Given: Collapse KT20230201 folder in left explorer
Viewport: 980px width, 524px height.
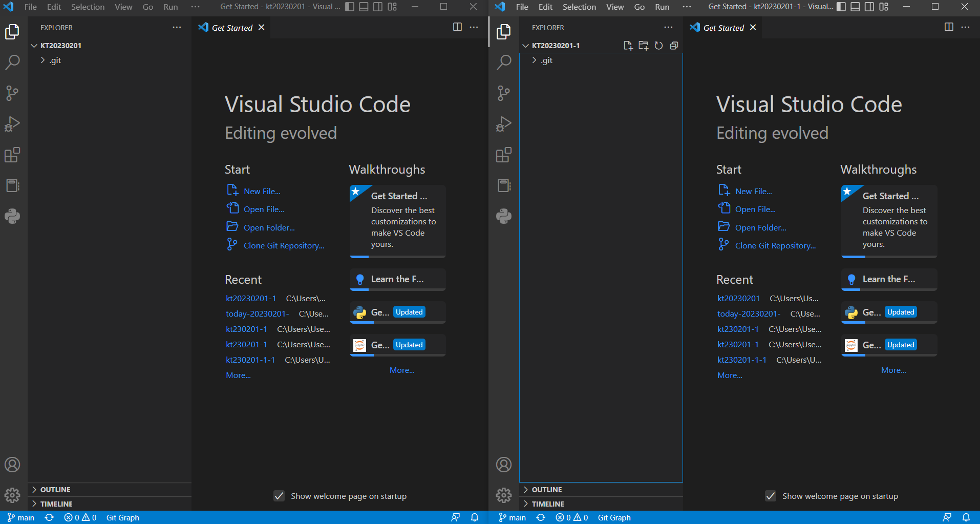Looking at the screenshot, I should [x=110, y=46].
